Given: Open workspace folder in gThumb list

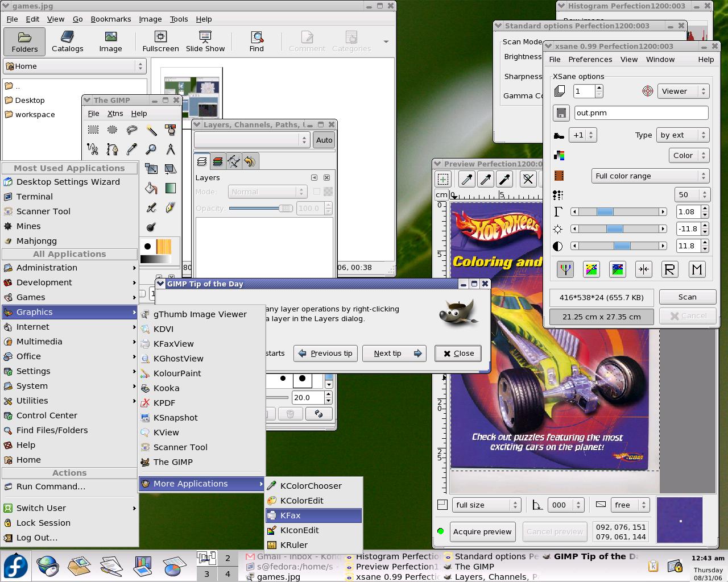Looking at the screenshot, I should [x=35, y=114].
